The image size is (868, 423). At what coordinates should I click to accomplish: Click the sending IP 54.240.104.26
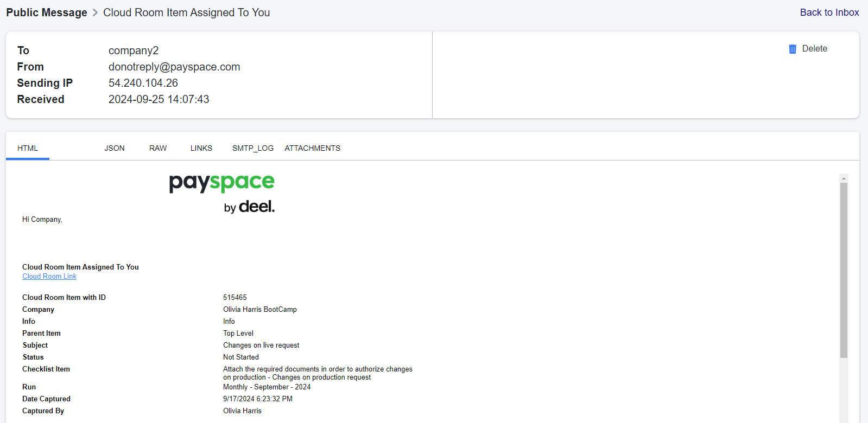click(143, 83)
